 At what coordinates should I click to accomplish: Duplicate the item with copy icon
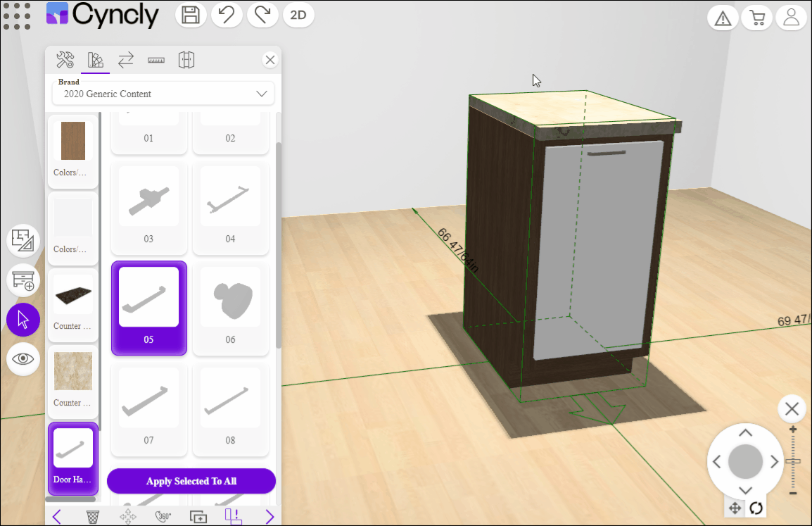(198, 516)
